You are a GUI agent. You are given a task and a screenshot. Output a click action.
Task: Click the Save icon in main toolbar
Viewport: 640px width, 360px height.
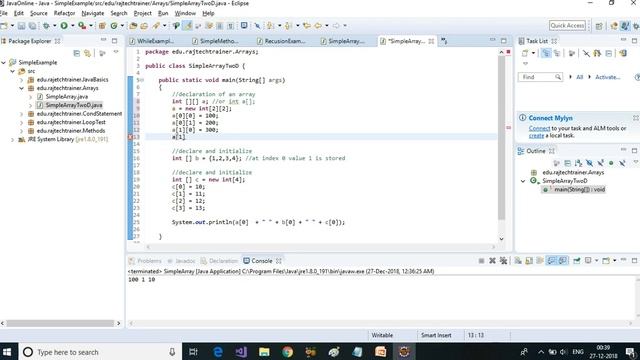[x=21, y=26]
